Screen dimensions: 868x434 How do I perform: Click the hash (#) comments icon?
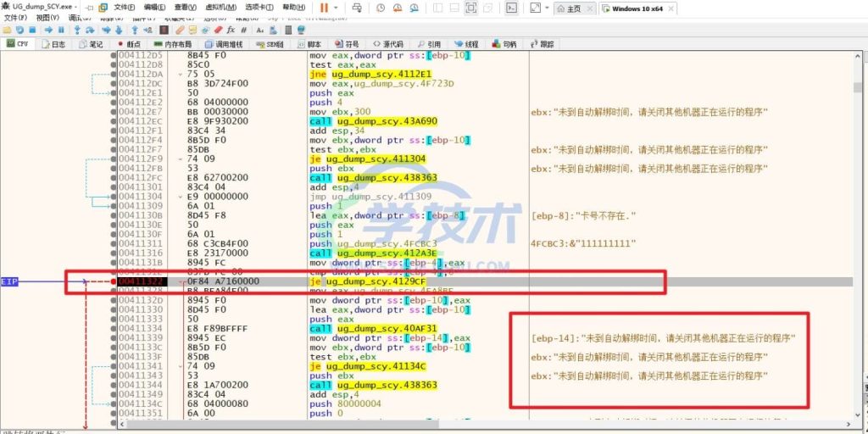[245, 30]
